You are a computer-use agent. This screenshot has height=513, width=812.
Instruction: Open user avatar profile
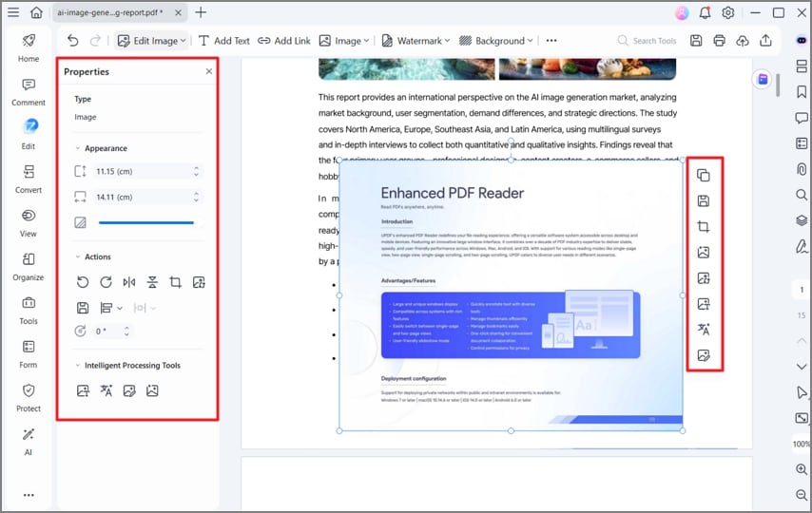[682, 13]
